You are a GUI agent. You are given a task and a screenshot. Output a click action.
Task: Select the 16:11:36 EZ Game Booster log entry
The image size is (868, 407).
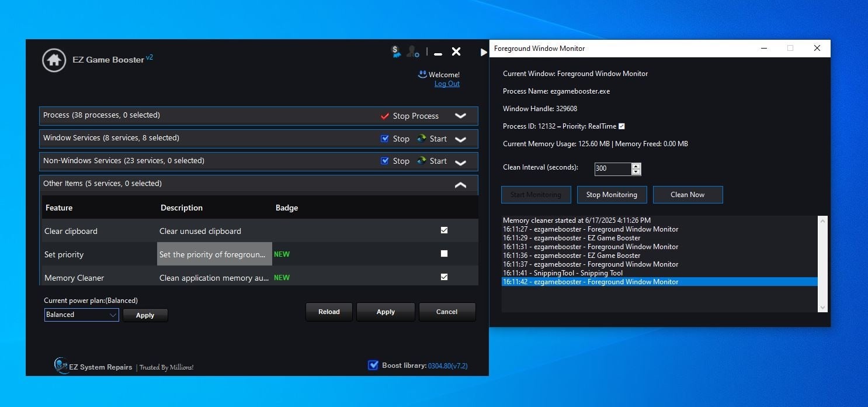point(659,256)
